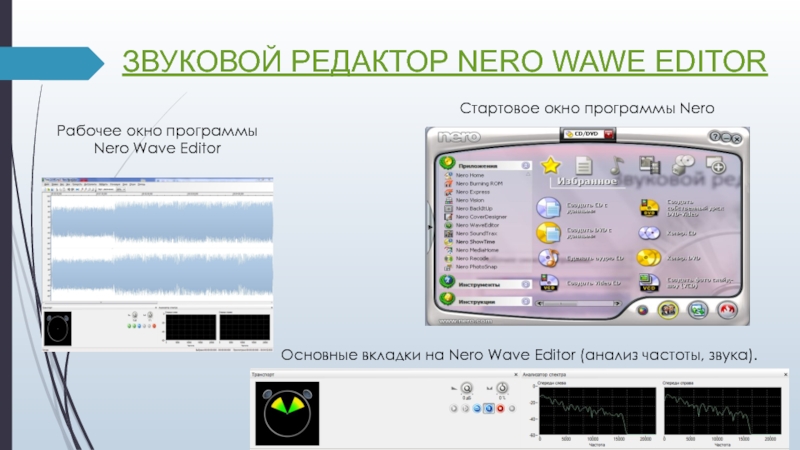Minimize the Nero StartSmart window

coord(726,138)
